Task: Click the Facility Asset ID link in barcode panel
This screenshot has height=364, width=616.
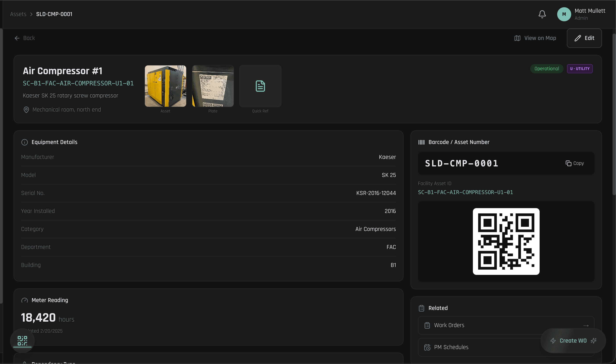Action: pyautogui.click(x=465, y=192)
